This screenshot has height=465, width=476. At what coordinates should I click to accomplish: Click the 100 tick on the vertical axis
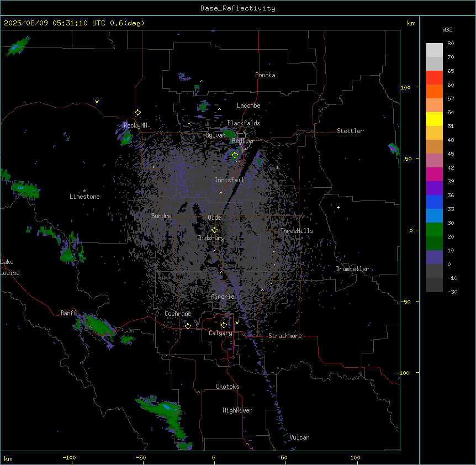tap(405, 87)
